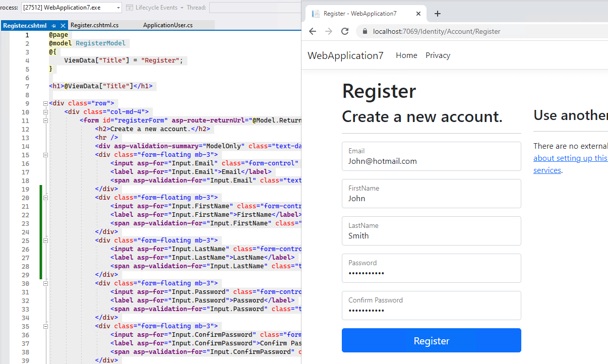The width and height of the screenshot is (608, 364).
Task: Open a new browser tab with the plus icon
Action: 437,14
